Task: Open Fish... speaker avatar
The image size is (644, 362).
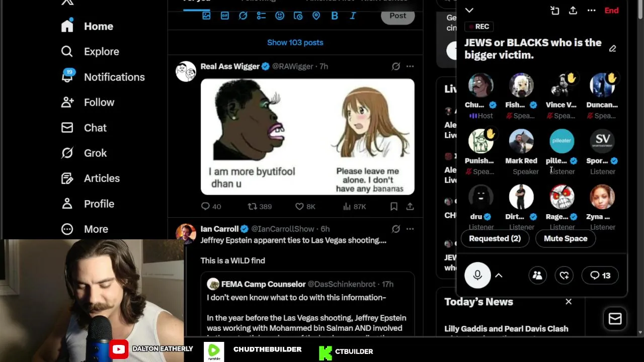Action: [521, 85]
